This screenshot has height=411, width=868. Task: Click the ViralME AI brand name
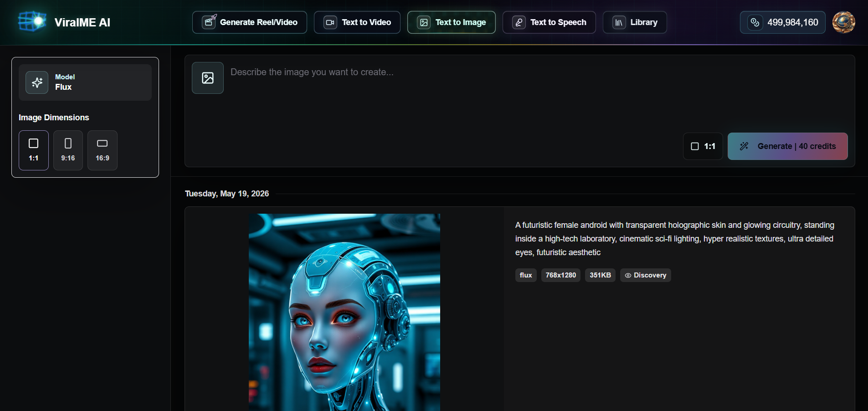coord(82,22)
